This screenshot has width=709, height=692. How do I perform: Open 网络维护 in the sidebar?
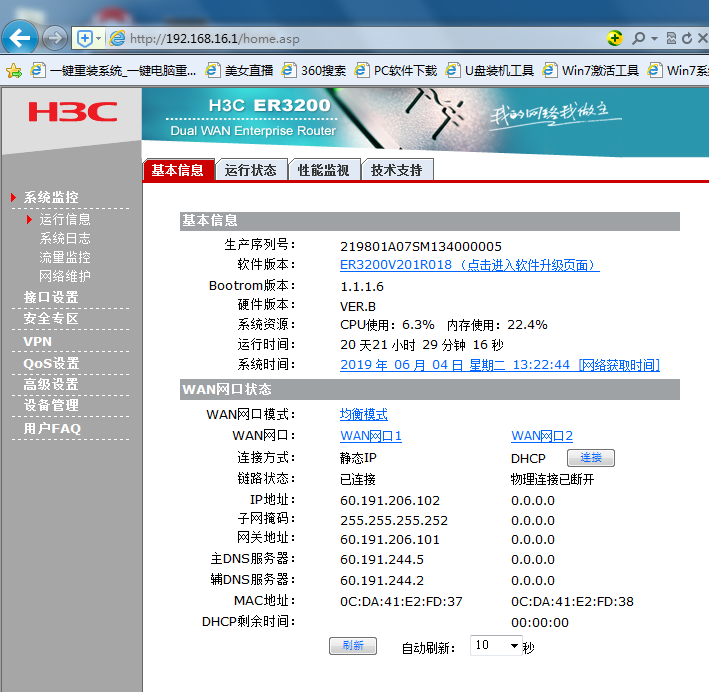tap(65, 276)
